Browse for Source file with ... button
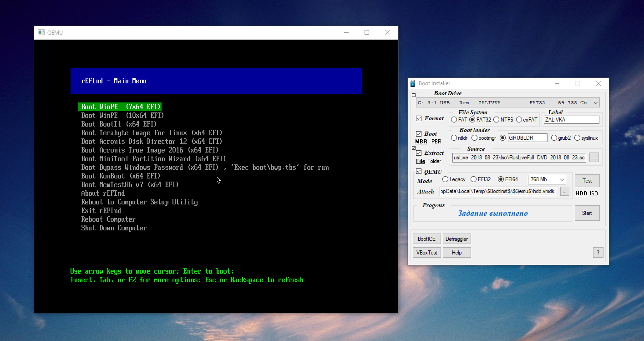Viewport: 644px width, 341px height. tap(594, 157)
